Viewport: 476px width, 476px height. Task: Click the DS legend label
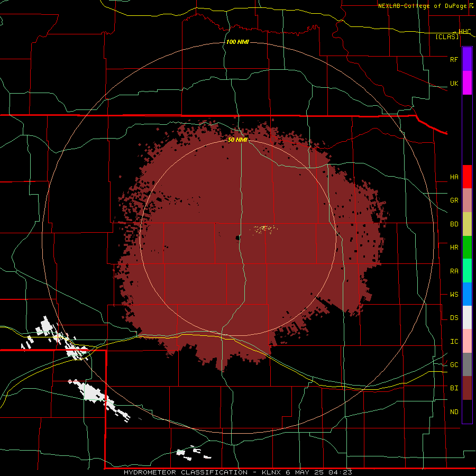tap(454, 318)
